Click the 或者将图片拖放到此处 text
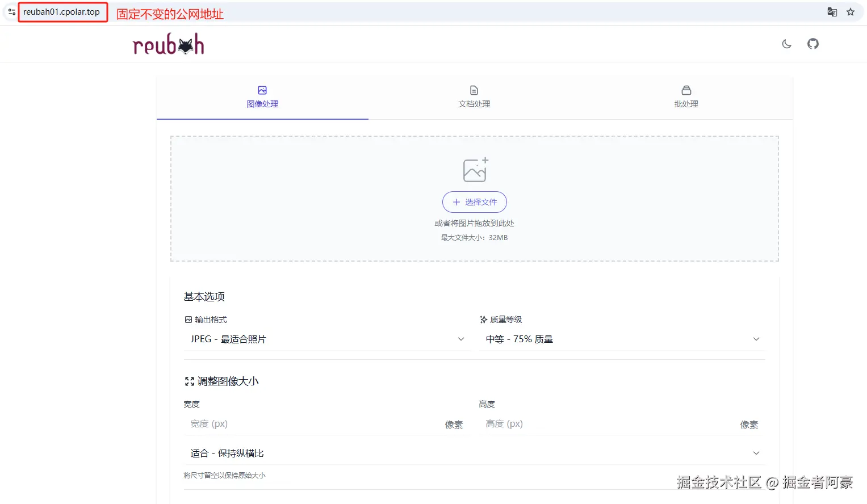The width and height of the screenshot is (867, 504). coord(475,223)
